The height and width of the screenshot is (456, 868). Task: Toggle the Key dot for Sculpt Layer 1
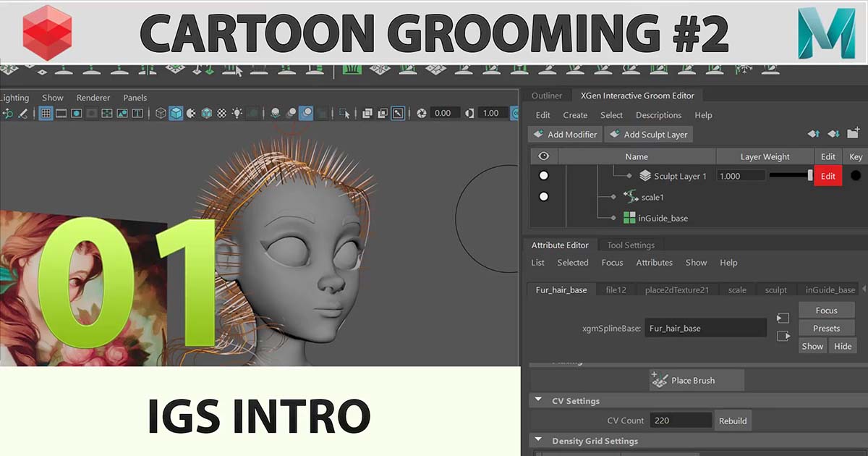coord(856,176)
